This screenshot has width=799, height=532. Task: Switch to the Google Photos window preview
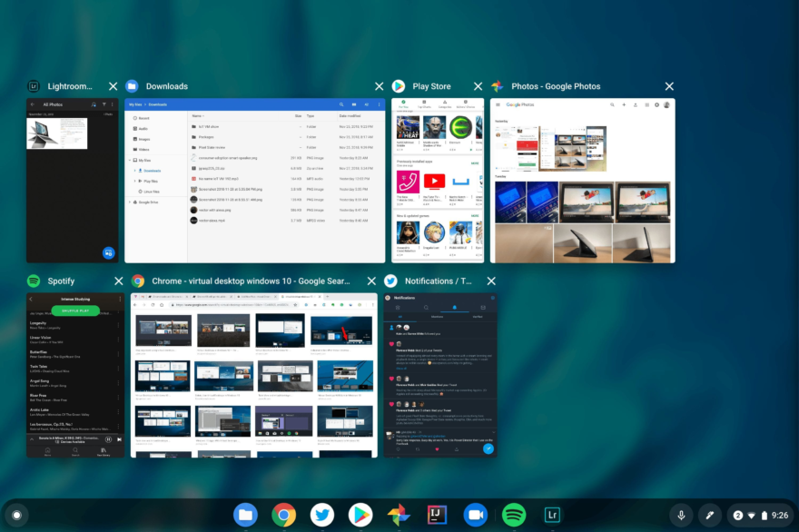pyautogui.click(x=582, y=181)
